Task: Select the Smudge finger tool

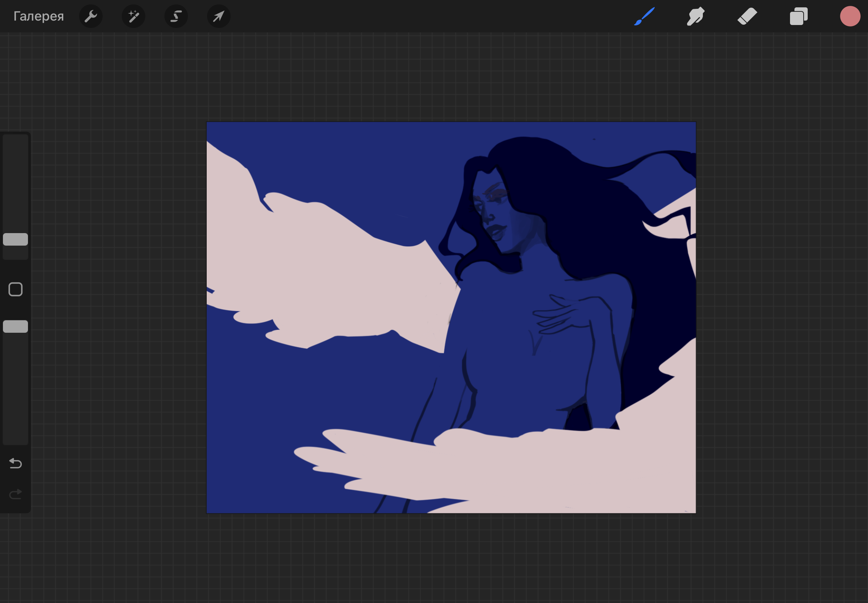Action: click(696, 16)
